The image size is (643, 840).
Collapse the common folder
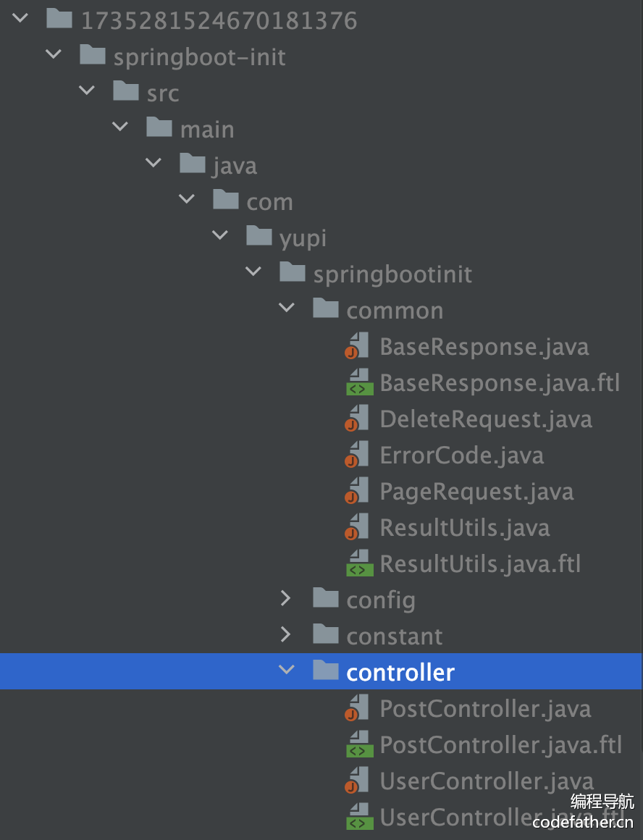coord(287,309)
